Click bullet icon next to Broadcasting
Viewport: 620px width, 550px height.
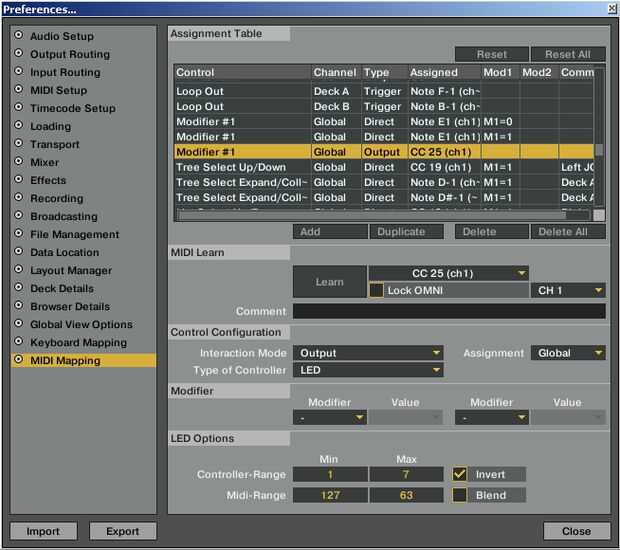coord(18,215)
